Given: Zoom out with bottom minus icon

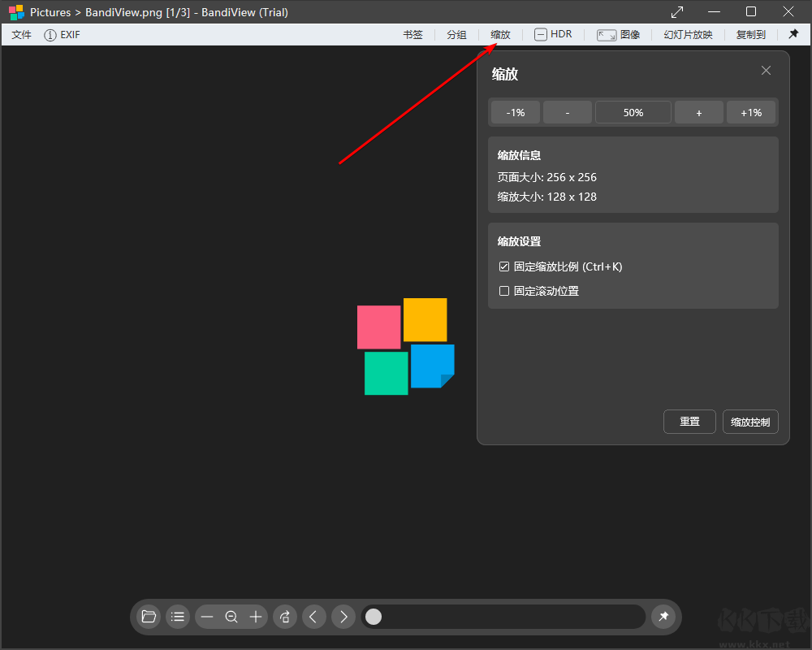Looking at the screenshot, I should (207, 617).
